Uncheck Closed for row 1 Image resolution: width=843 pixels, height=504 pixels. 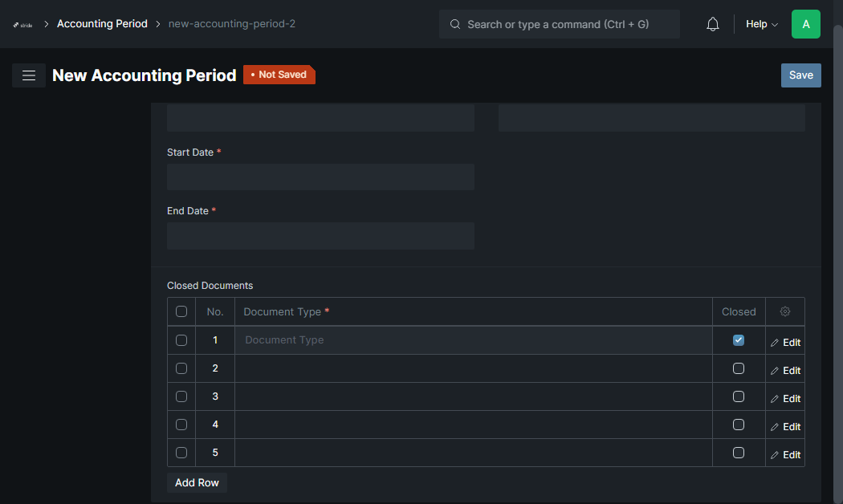pyautogui.click(x=738, y=340)
